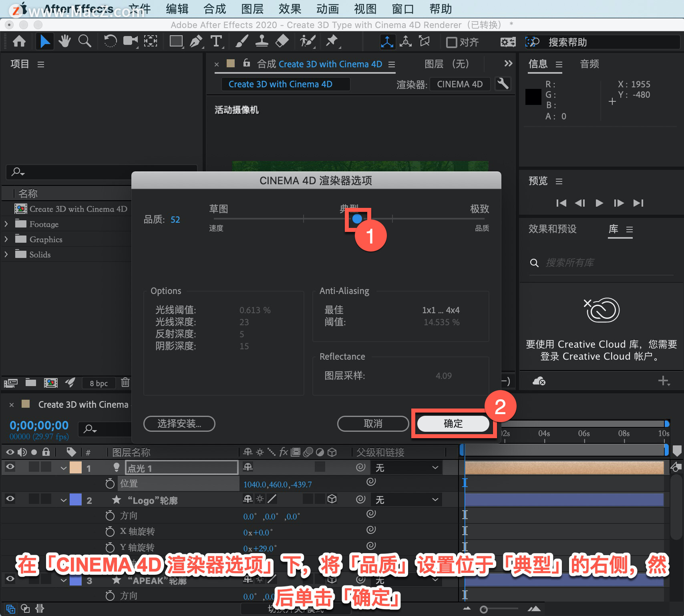Expand the Footage folder

pyautogui.click(x=6, y=224)
